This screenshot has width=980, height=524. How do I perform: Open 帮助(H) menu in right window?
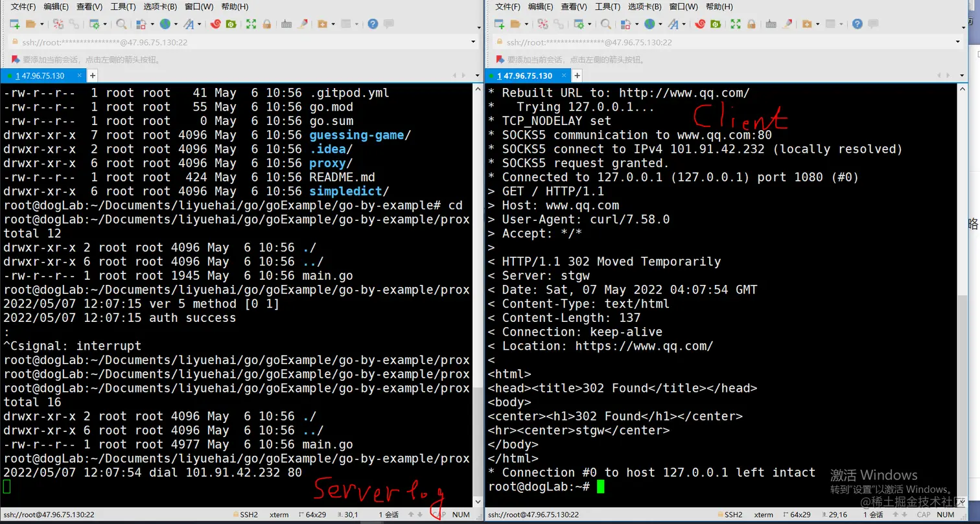pyautogui.click(x=719, y=6)
